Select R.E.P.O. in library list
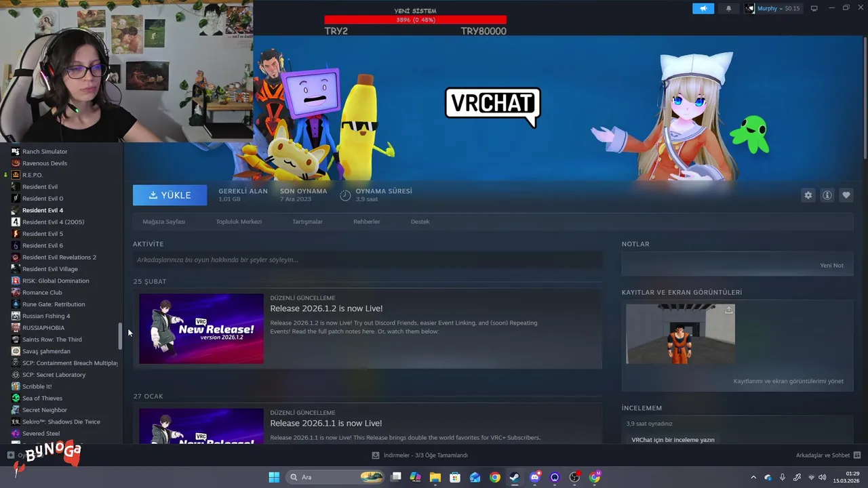868x488 pixels. pos(33,175)
